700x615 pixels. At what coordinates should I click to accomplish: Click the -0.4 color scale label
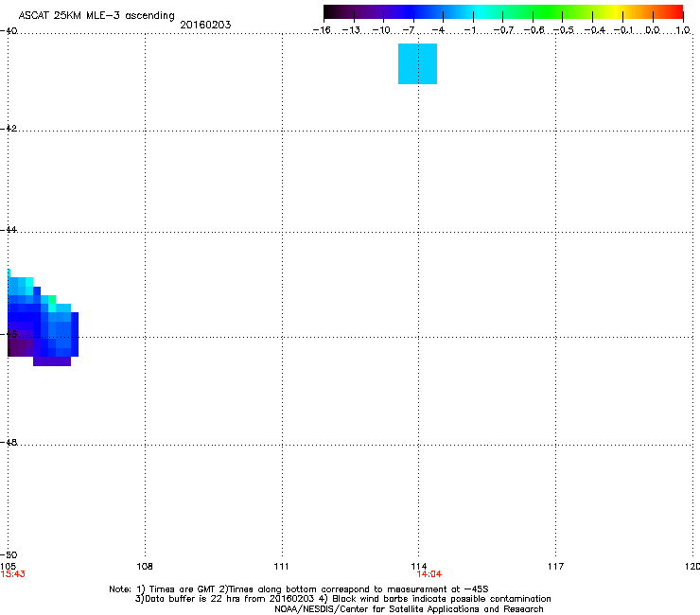(x=595, y=30)
